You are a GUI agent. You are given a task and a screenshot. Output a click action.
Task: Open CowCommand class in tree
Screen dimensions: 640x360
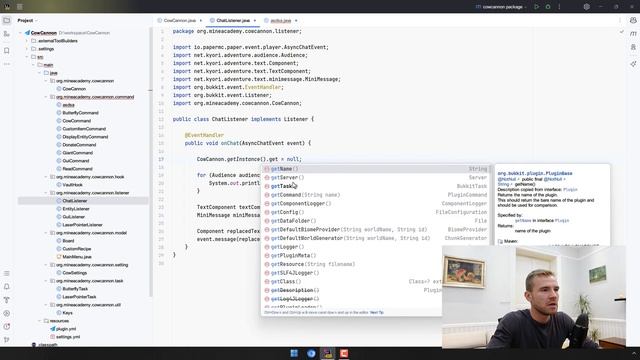[x=76, y=121]
